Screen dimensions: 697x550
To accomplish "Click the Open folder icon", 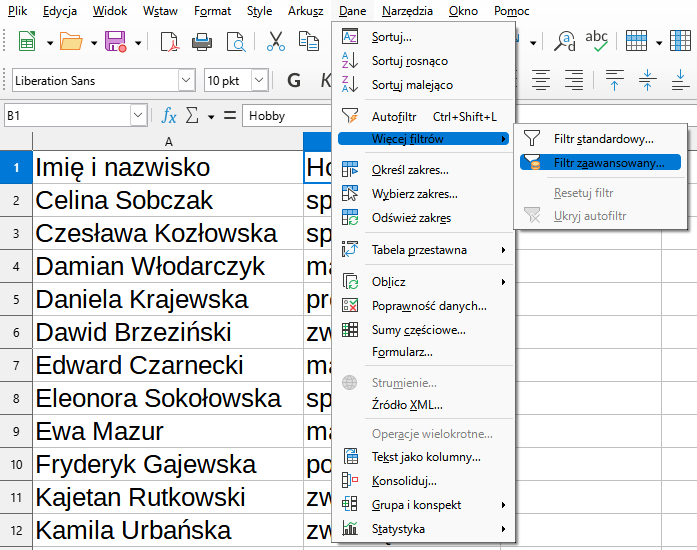I will (71, 42).
